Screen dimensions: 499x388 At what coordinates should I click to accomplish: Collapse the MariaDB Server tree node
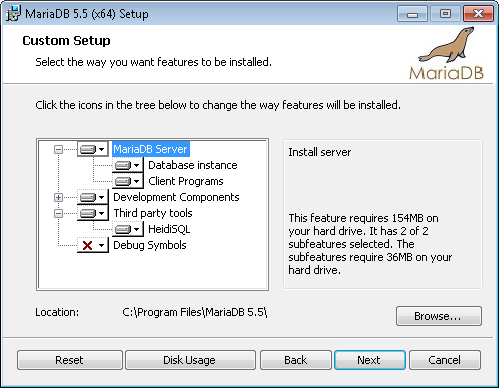click(x=58, y=149)
